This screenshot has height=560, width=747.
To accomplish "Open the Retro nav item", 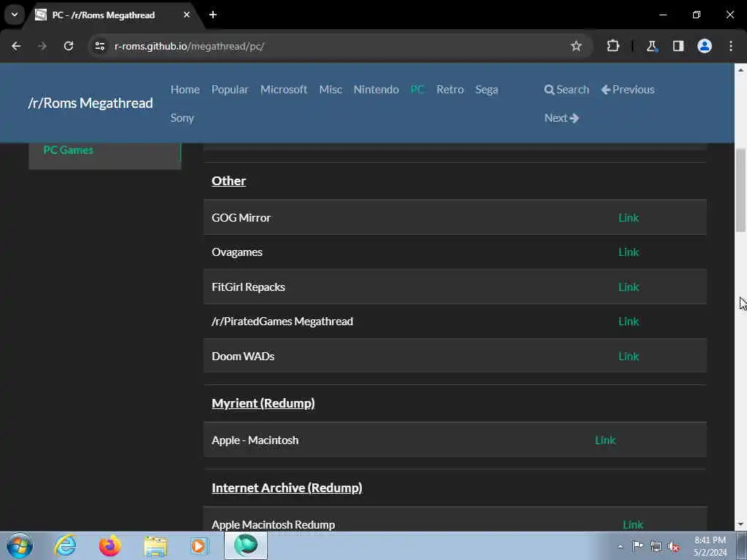I will tap(449, 90).
